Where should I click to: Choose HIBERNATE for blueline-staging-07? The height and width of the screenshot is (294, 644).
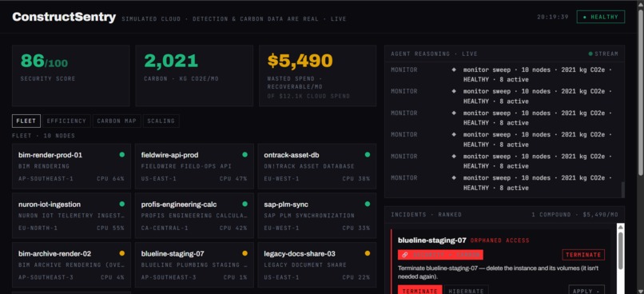(466, 290)
